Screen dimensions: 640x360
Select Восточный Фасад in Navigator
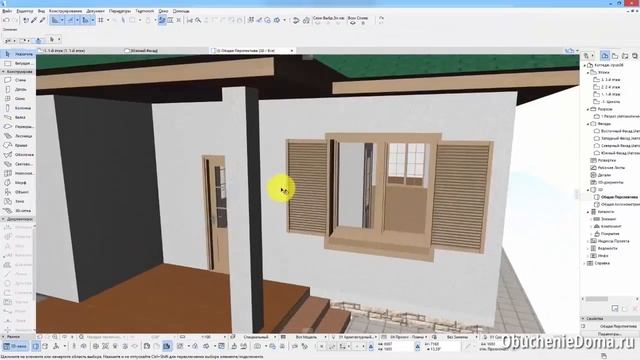pyautogui.click(x=618, y=131)
